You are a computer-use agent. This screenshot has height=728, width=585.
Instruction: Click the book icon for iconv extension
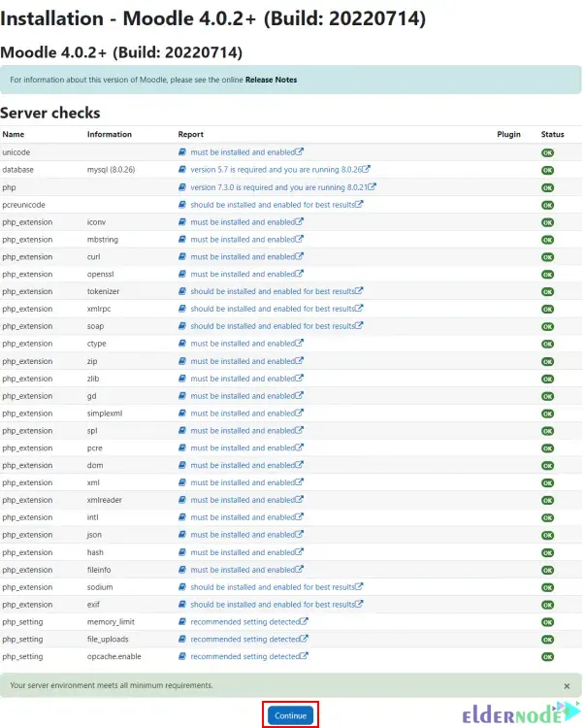click(181, 222)
